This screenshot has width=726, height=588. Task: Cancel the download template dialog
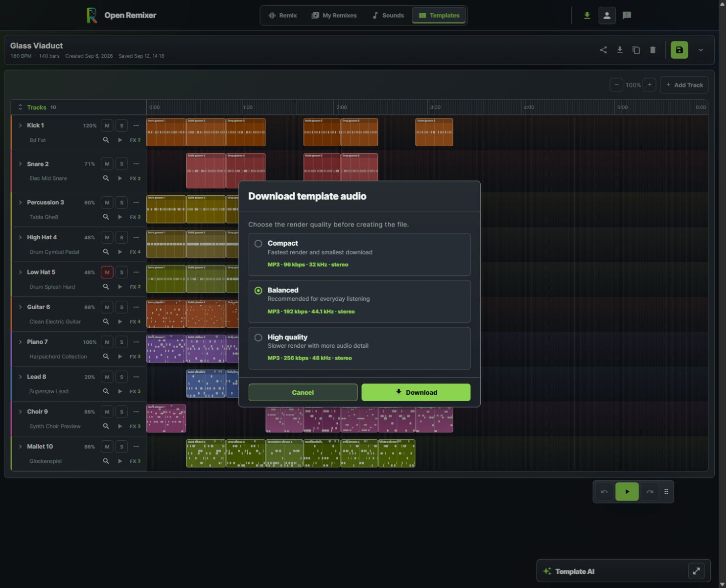(x=303, y=392)
